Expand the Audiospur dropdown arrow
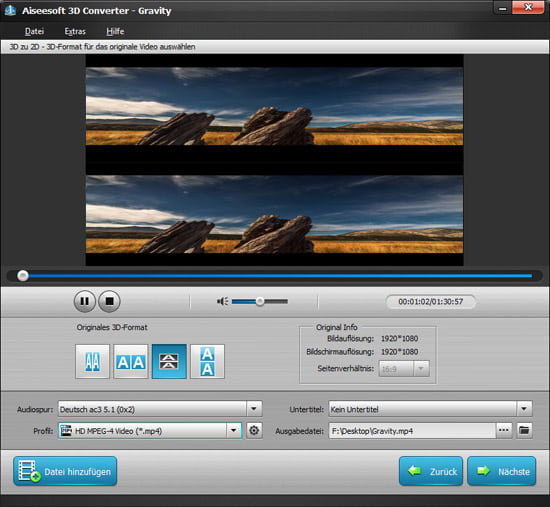The height and width of the screenshot is (507, 550). pos(254,409)
